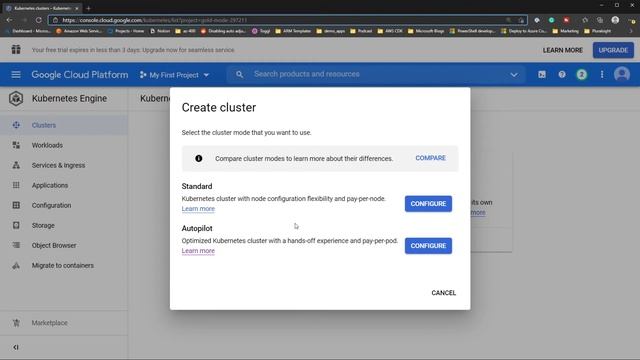
Task: Open the My First Project selector dropdown
Action: (x=174, y=75)
